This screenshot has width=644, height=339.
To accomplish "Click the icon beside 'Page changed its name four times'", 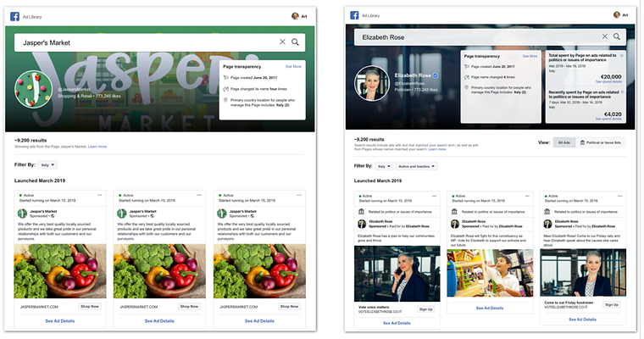I will tap(226, 89).
